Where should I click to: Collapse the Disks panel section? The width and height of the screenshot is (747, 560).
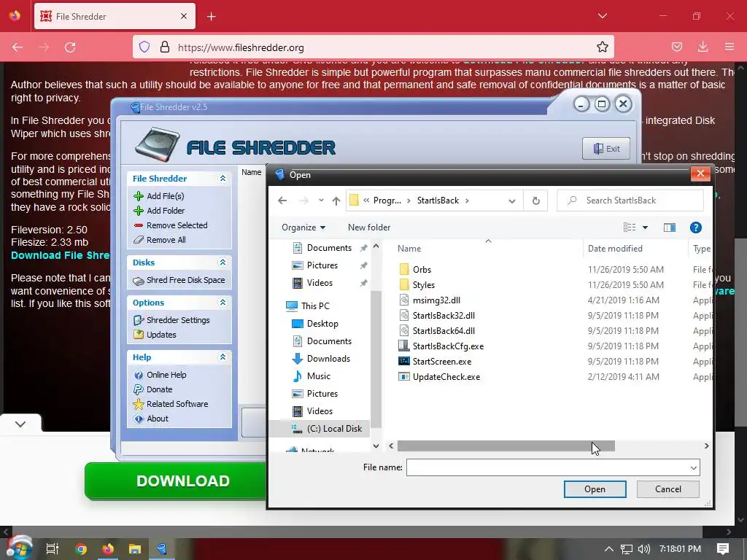point(222,262)
